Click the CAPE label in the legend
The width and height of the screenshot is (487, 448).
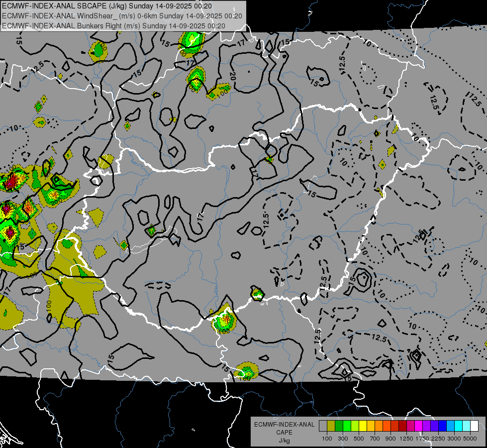click(x=284, y=433)
